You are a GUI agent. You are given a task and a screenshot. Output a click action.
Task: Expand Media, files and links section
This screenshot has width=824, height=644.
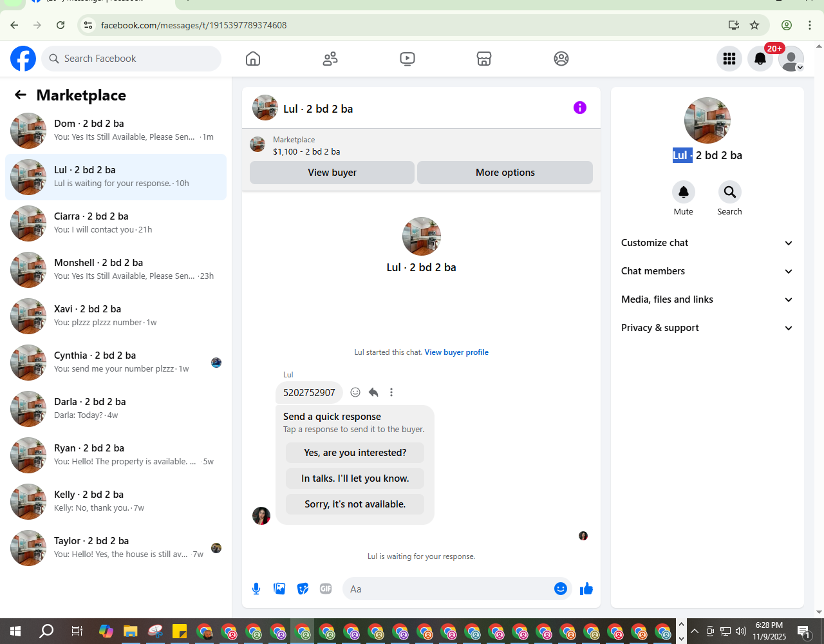click(x=707, y=299)
